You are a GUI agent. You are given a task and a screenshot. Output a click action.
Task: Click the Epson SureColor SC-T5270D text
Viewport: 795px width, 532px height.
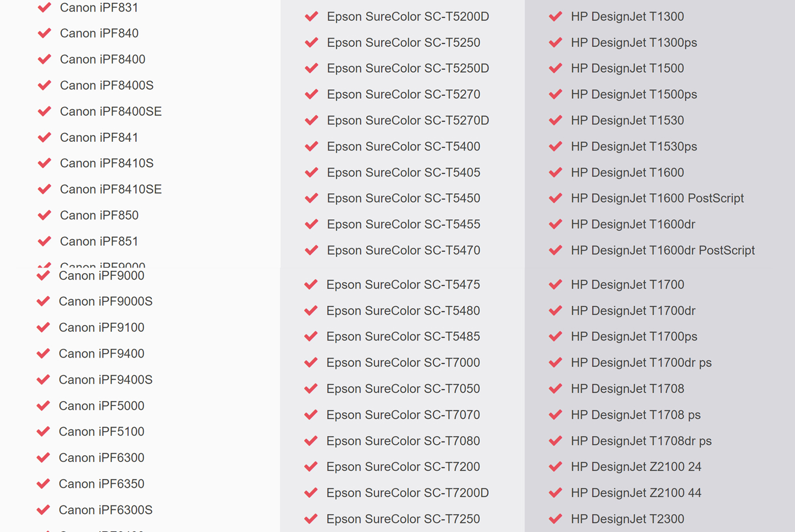[407, 120]
